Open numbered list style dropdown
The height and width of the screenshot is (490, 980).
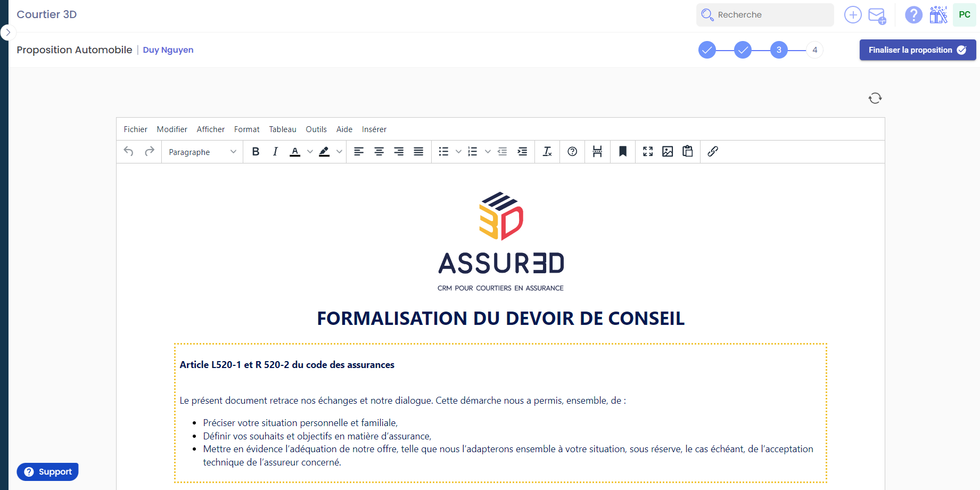[488, 152]
